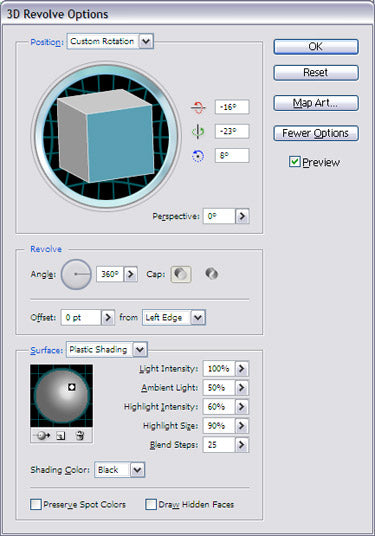Uncheck the Preview checkbox
Viewport: 375px width, 536px height.
294,161
